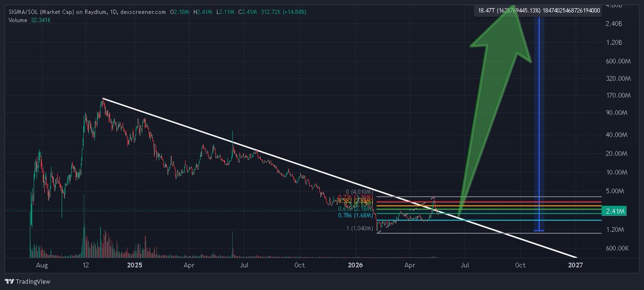Click the 2026 label on the time axis
Viewport: 644px width, 290px height.
tap(355, 265)
